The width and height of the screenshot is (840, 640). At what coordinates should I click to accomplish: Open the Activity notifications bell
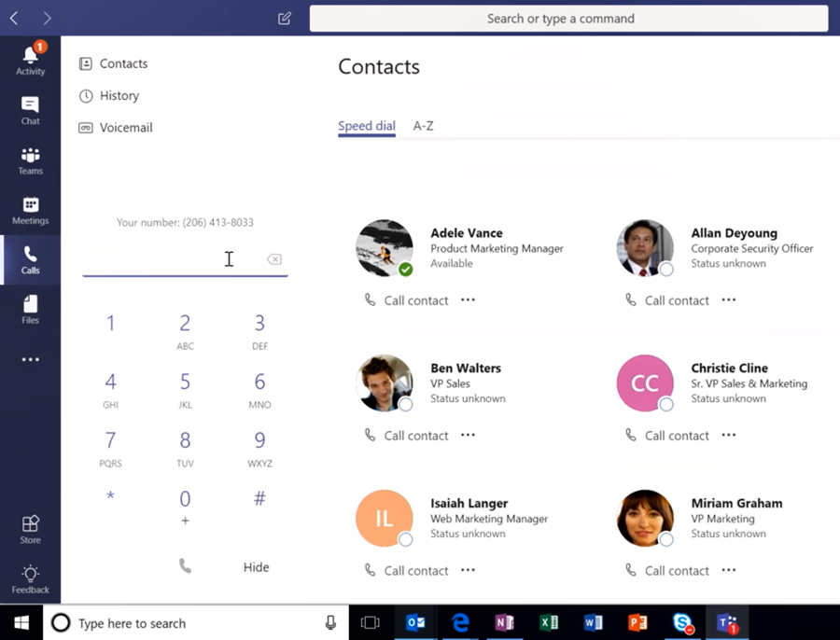click(x=31, y=59)
